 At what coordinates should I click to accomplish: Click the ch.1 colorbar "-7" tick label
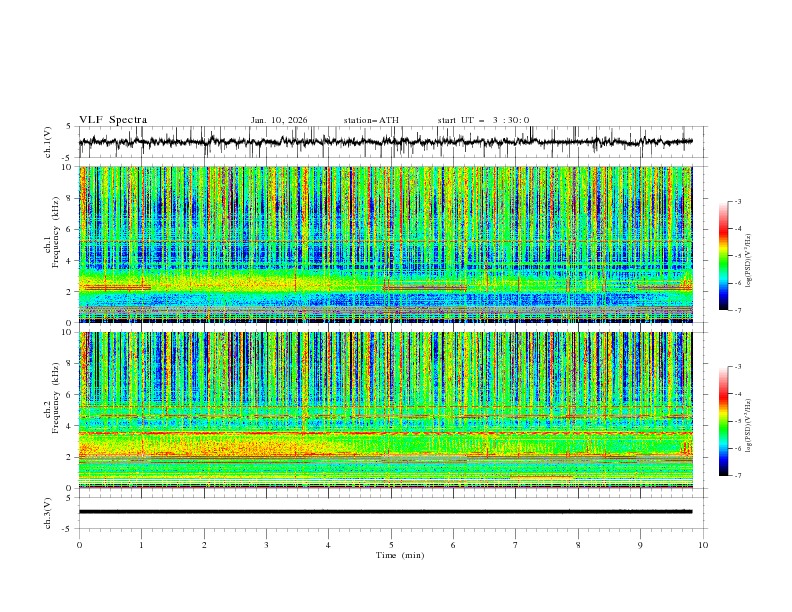pos(738,310)
